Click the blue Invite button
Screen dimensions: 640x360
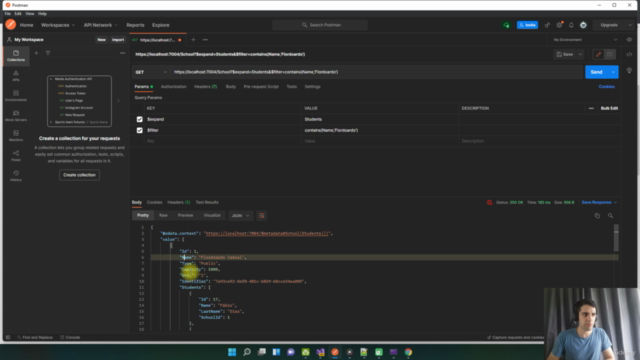click(x=527, y=25)
